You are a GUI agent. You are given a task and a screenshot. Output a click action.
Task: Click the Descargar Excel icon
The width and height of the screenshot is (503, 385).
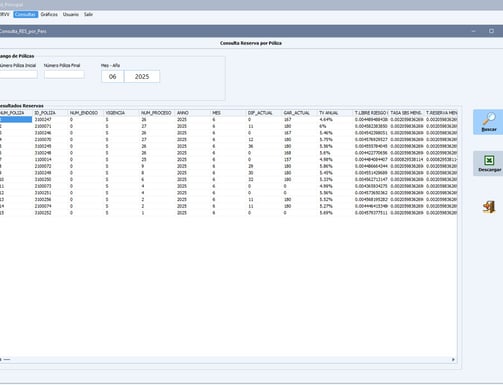[x=489, y=160]
